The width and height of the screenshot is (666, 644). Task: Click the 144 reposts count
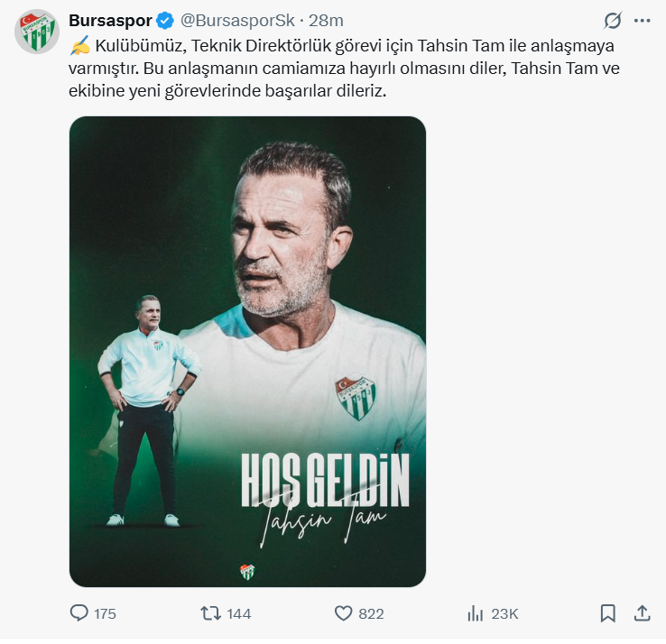click(x=239, y=614)
